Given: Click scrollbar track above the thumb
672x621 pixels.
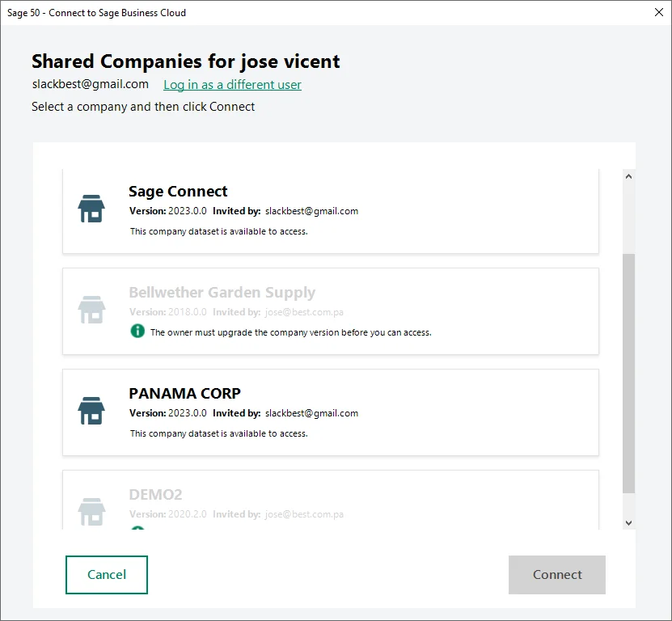Looking at the screenshot, I should pyautogui.click(x=628, y=218).
